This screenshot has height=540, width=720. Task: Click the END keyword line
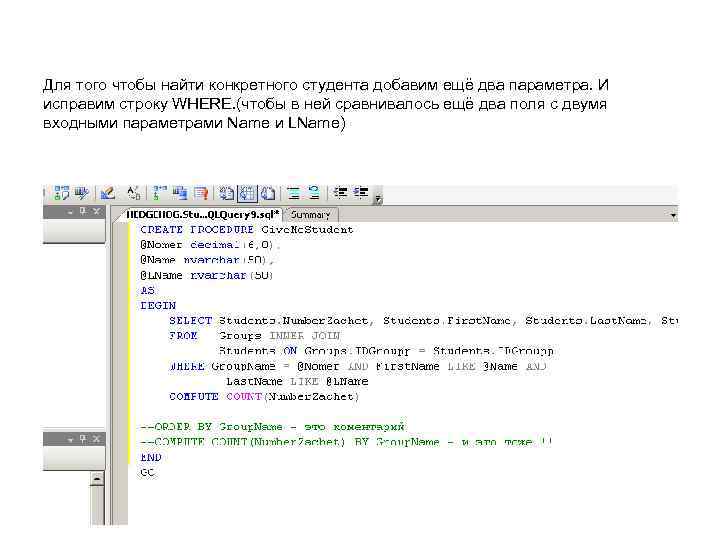click(151, 457)
